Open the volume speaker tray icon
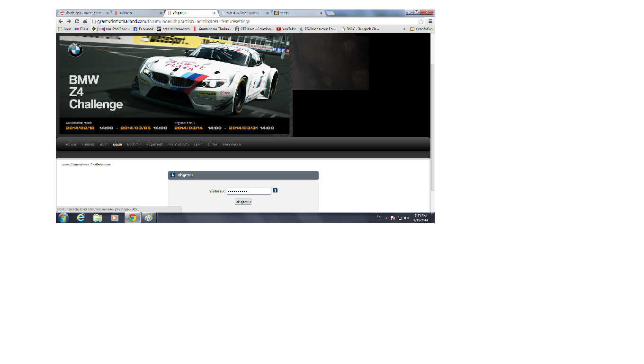The image size is (644, 364). 406,218
